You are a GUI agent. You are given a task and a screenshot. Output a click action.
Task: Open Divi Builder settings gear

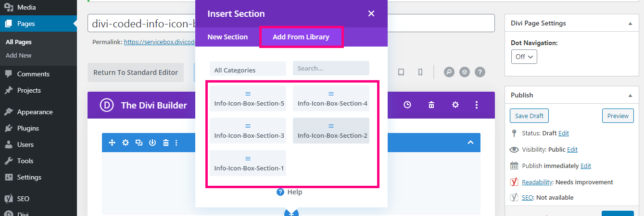455,105
